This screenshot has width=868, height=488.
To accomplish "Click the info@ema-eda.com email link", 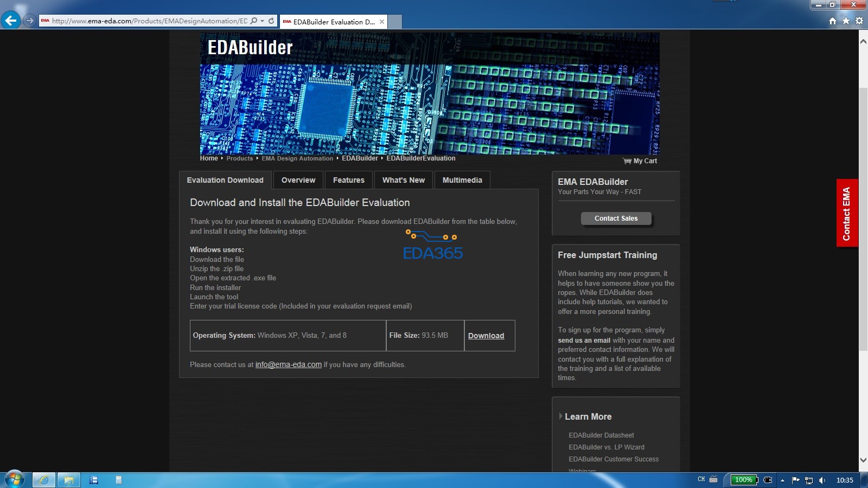I will (x=289, y=365).
